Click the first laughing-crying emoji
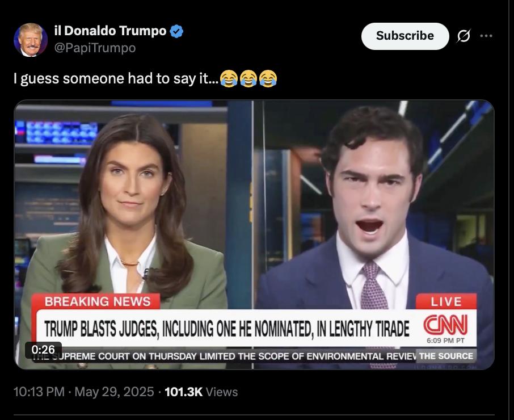 click(229, 78)
